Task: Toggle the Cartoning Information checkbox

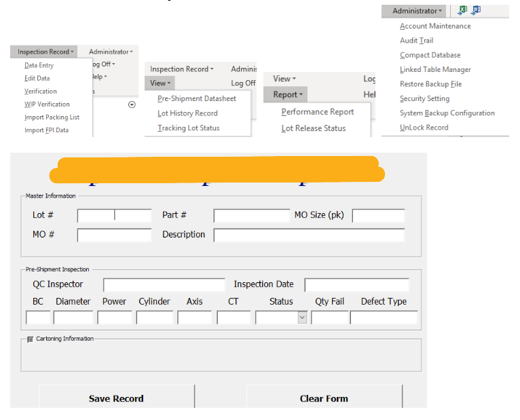Action: click(x=30, y=339)
